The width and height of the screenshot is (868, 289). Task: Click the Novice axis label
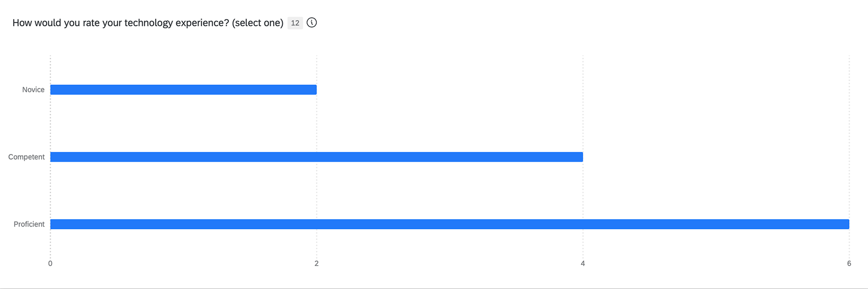[x=33, y=90]
